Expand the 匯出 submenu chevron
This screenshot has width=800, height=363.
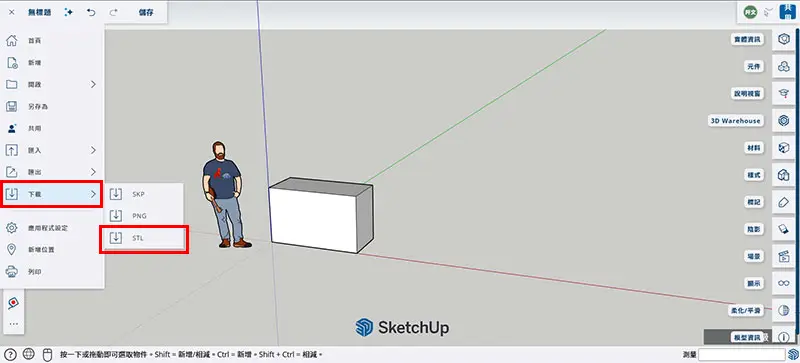pyautogui.click(x=93, y=172)
